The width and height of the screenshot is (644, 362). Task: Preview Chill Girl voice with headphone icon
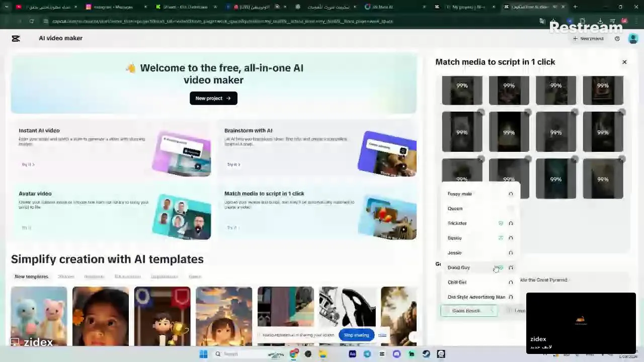[x=511, y=282]
